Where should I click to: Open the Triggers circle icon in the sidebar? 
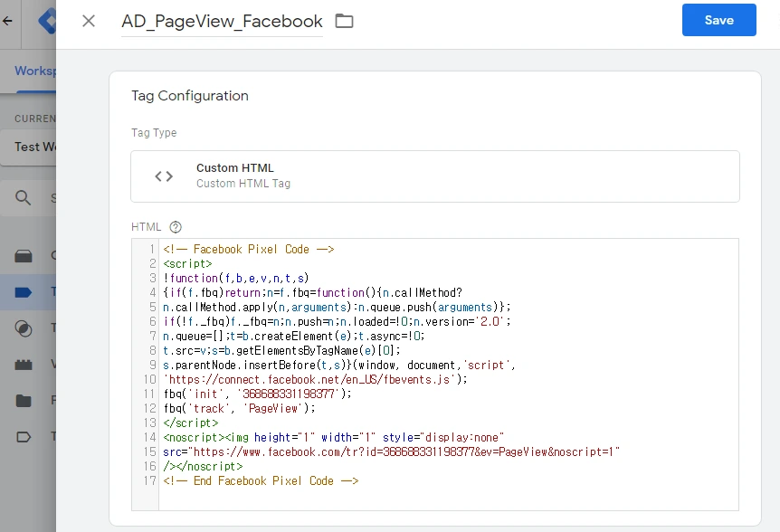pos(24,328)
